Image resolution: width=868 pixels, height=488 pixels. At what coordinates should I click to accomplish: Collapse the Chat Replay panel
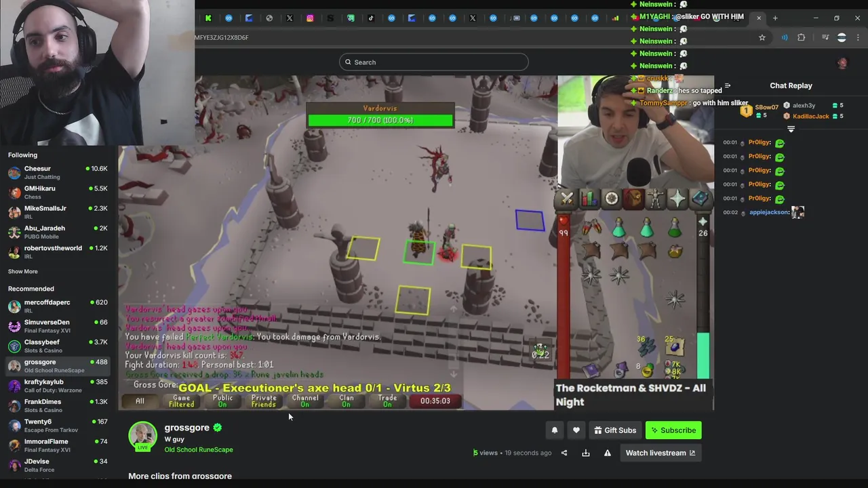(728, 86)
